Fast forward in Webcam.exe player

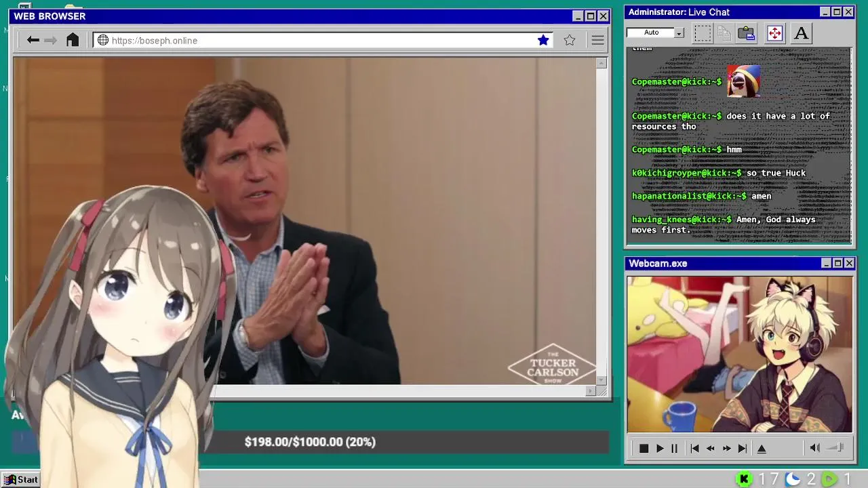[727, 449]
